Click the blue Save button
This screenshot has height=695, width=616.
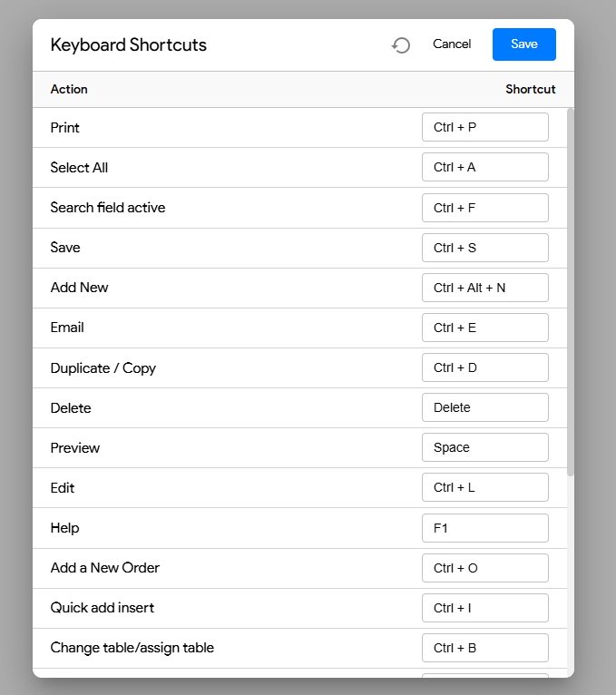[x=524, y=44]
